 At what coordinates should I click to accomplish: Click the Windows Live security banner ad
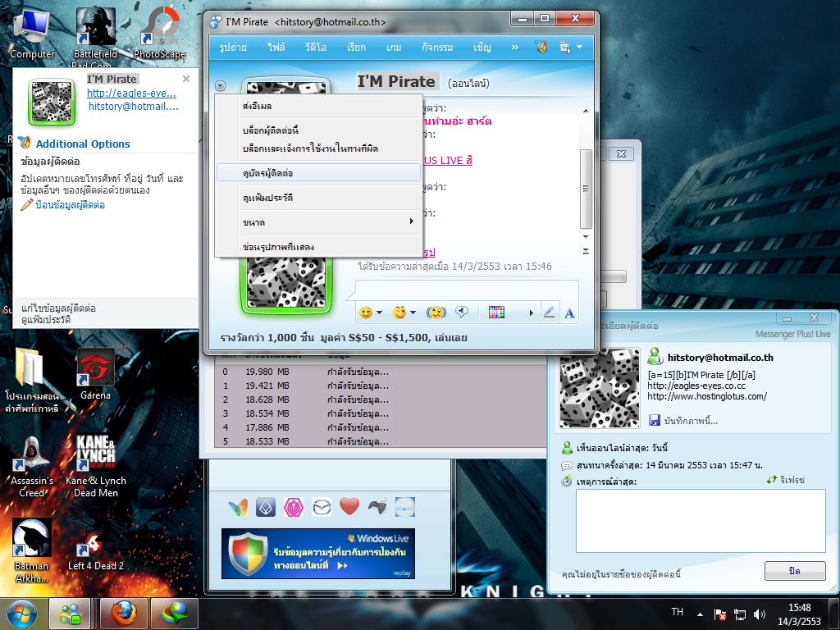coord(317,554)
